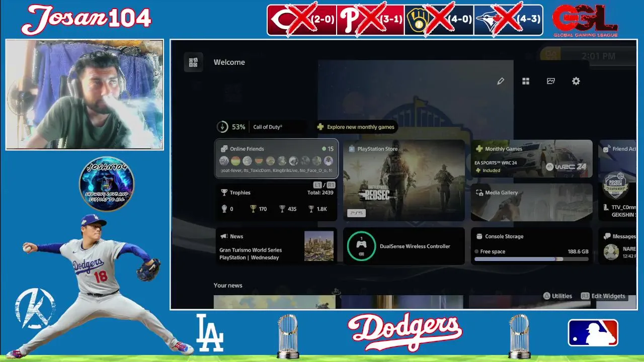
Task: Click the R3 button icon
Action: pos(585,296)
